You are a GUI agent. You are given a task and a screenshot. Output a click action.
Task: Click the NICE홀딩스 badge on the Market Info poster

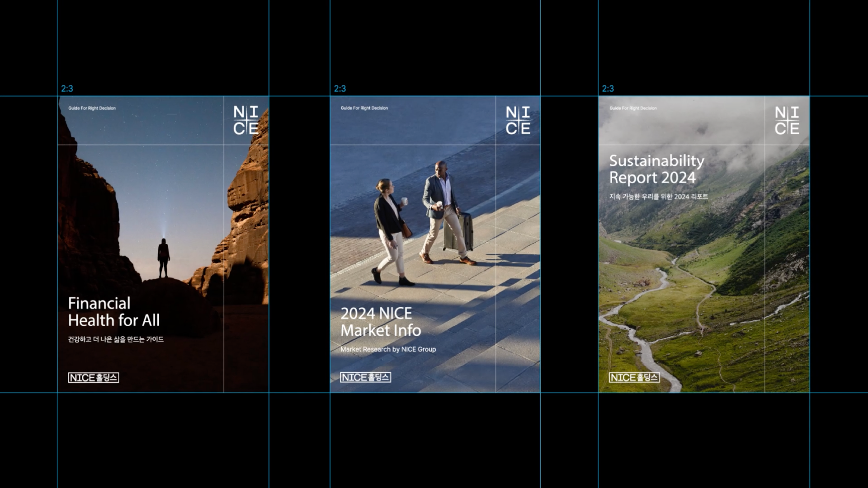(366, 377)
